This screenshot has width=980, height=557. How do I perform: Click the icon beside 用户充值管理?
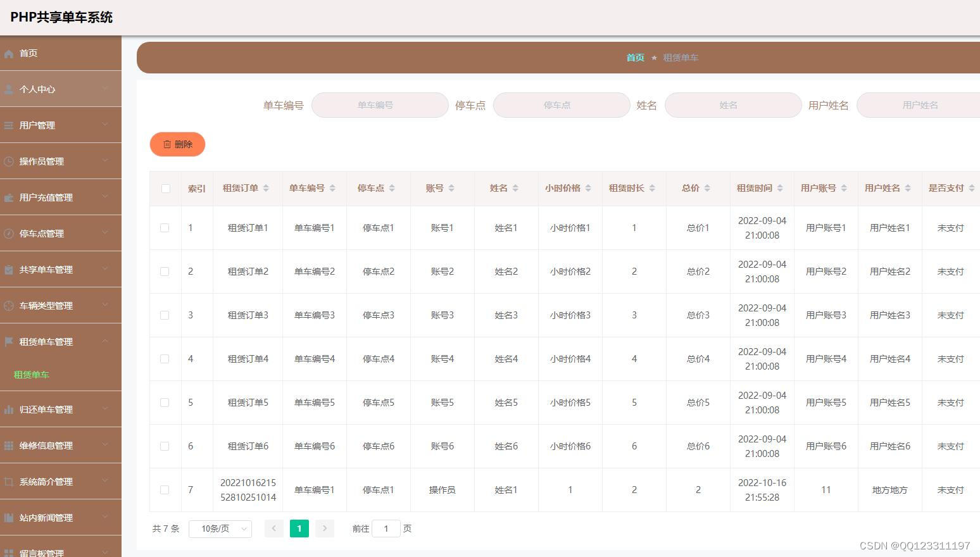[x=9, y=198]
